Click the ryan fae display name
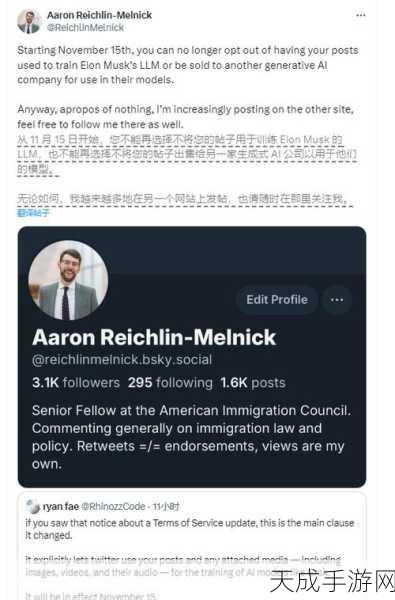 [61, 506]
